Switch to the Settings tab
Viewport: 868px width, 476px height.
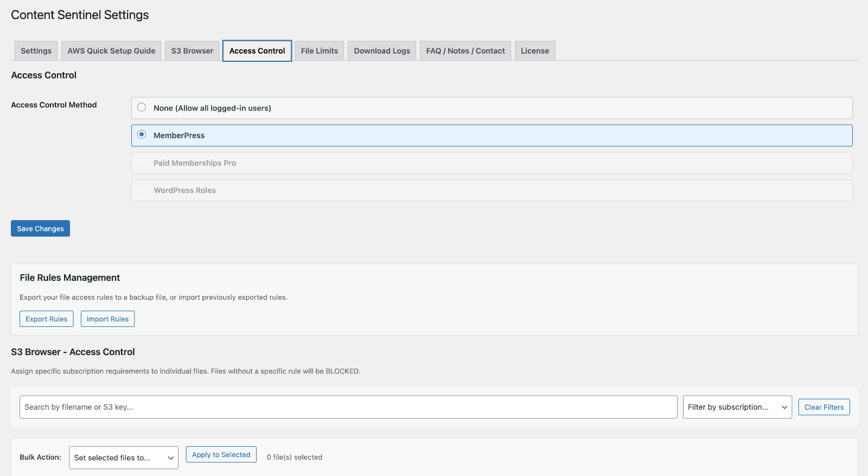(36, 51)
